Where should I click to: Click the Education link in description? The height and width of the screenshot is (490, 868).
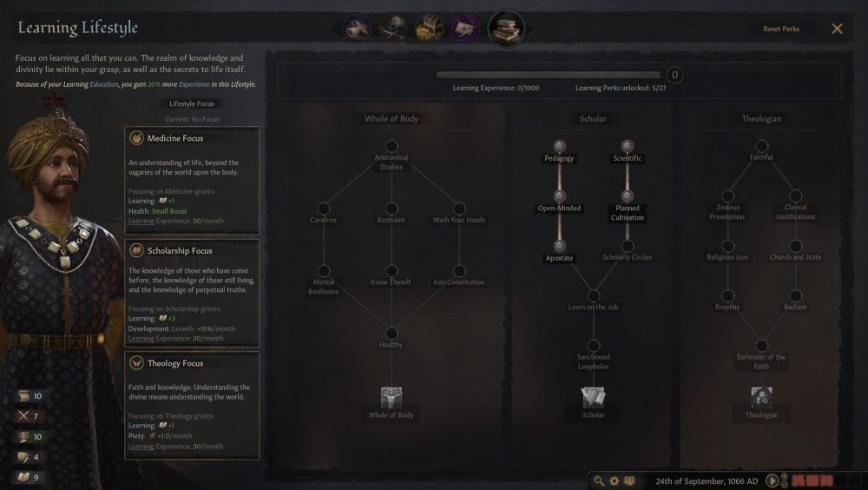click(x=104, y=84)
